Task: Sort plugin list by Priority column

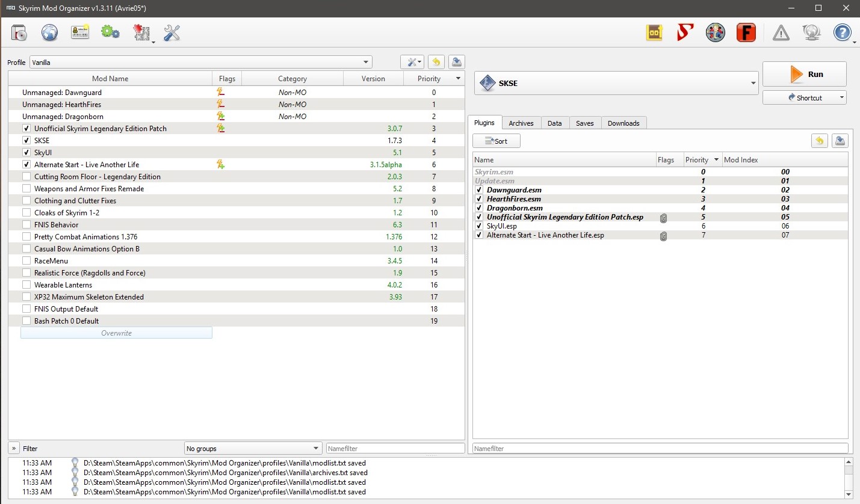Action: coord(702,160)
